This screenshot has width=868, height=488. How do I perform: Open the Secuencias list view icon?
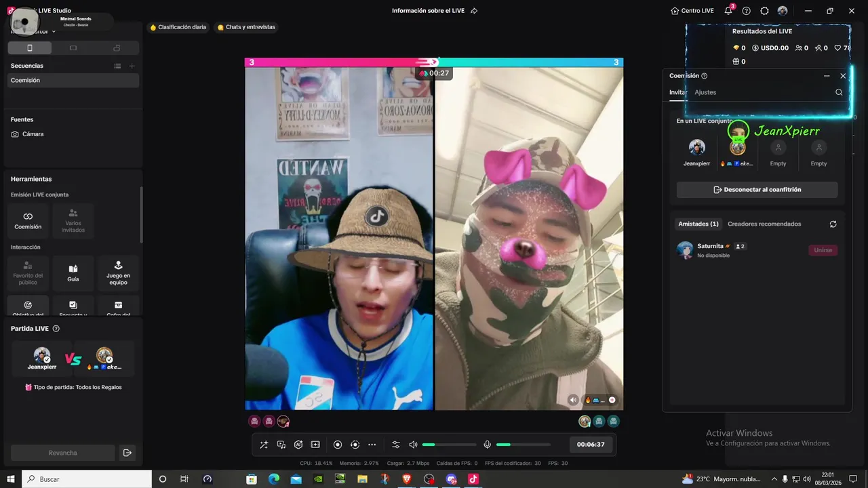tap(117, 66)
